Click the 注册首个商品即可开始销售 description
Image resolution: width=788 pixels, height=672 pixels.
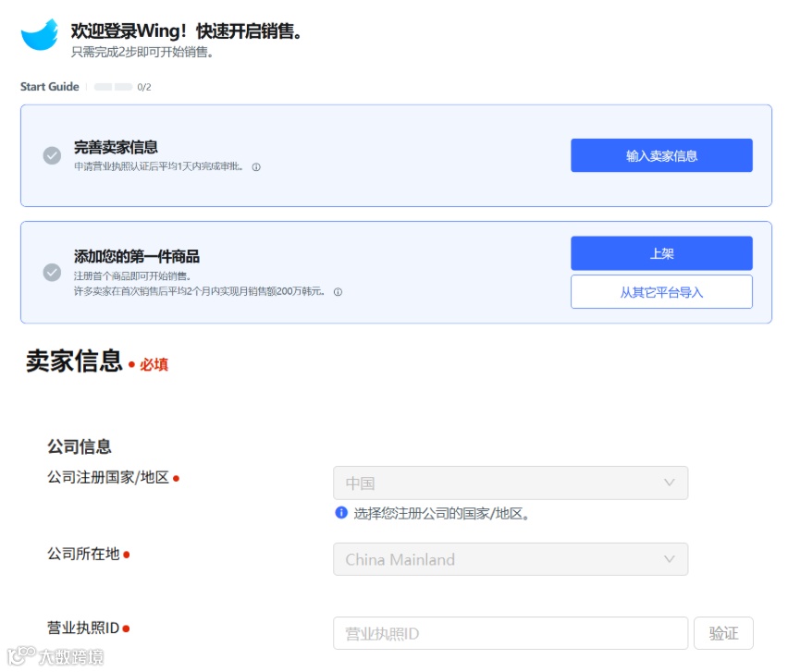click(x=132, y=275)
